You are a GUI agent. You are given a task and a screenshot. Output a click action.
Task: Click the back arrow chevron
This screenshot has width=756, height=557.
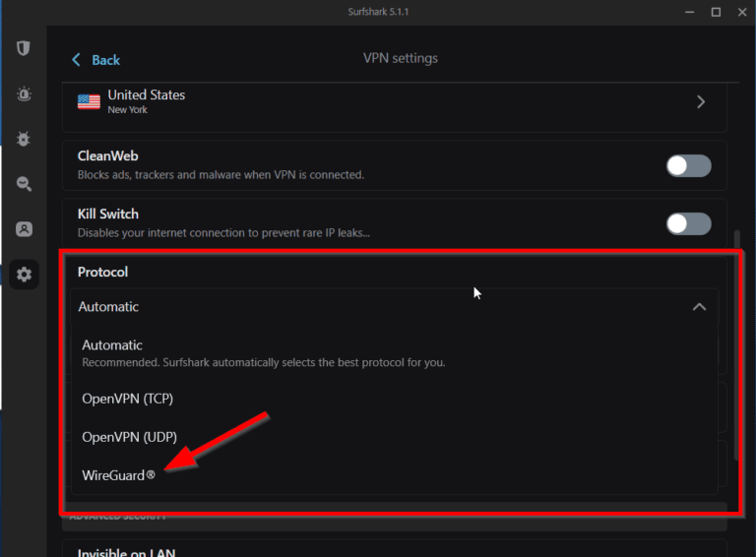pyautogui.click(x=76, y=60)
